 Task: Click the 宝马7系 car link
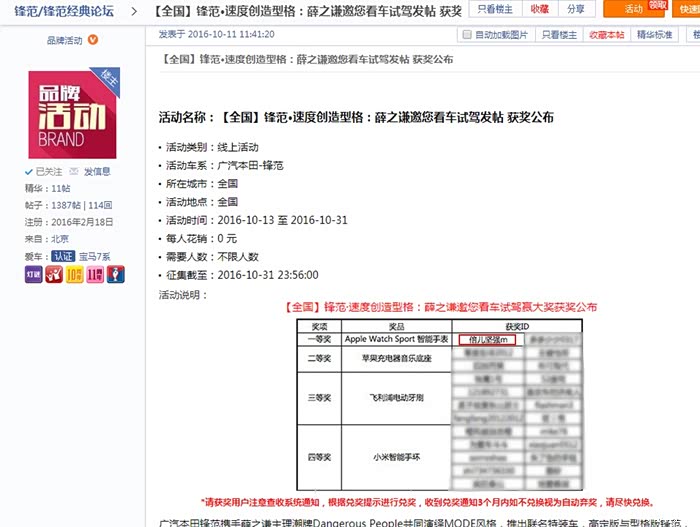coord(95,256)
